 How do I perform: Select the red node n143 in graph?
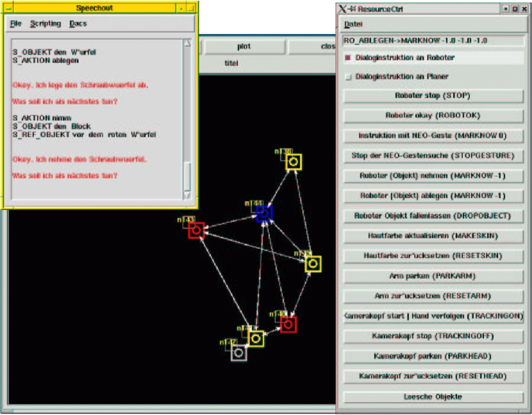point(196,231)
